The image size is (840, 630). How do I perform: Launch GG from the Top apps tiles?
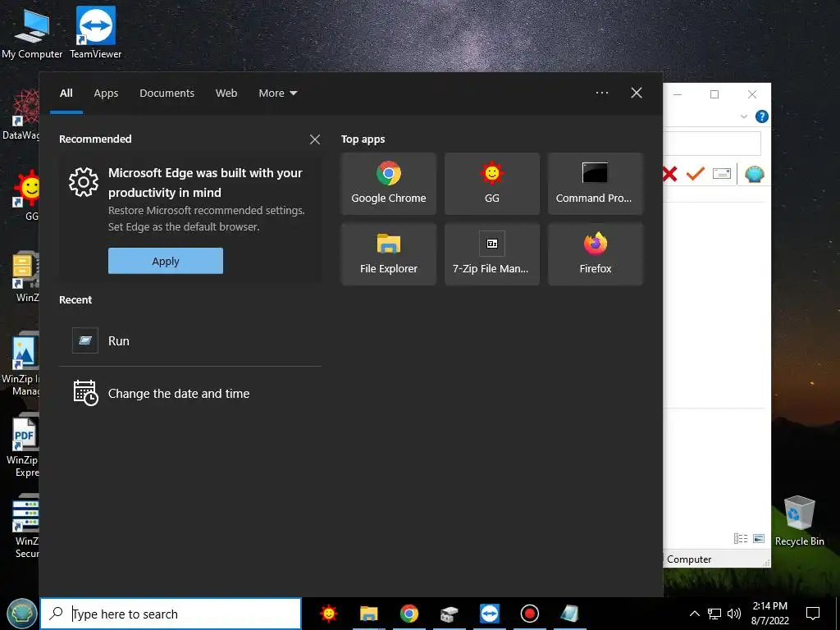click(x=492, y=184)
